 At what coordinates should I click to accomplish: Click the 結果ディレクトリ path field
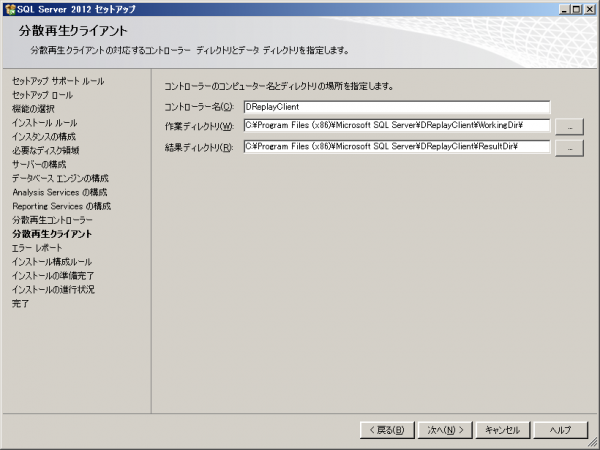397,147
